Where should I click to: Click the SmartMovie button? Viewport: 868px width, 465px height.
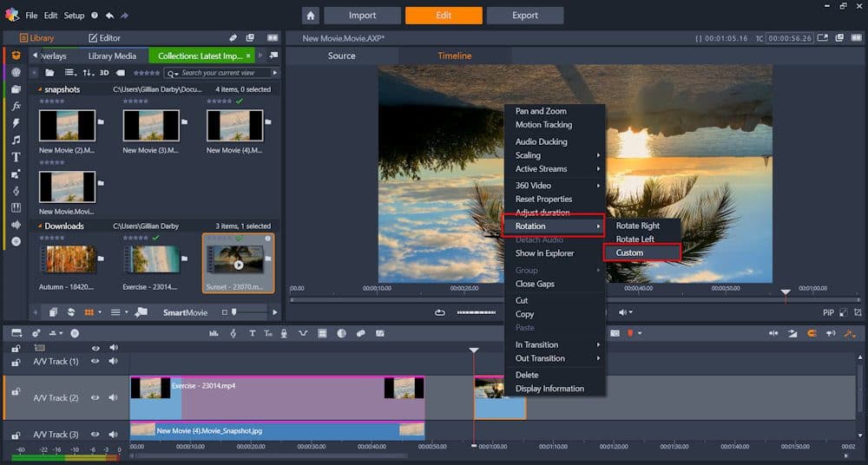pos(186,313)
